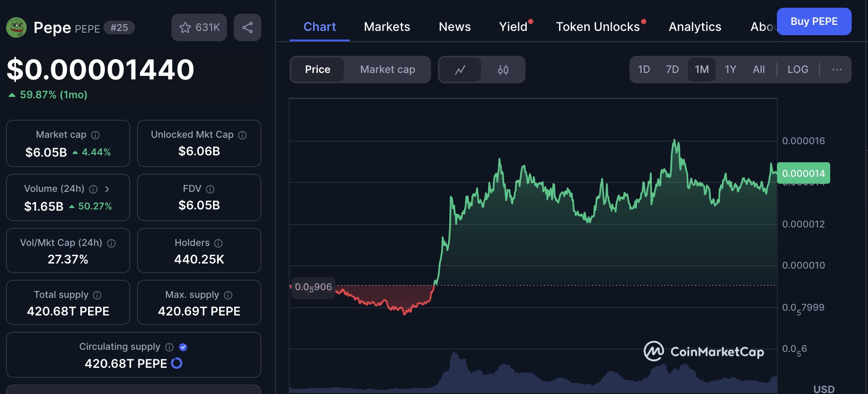Click the Pepe frog coin logo
The height and width of the screenshot is (394, 868).
[x=16, y=28]
